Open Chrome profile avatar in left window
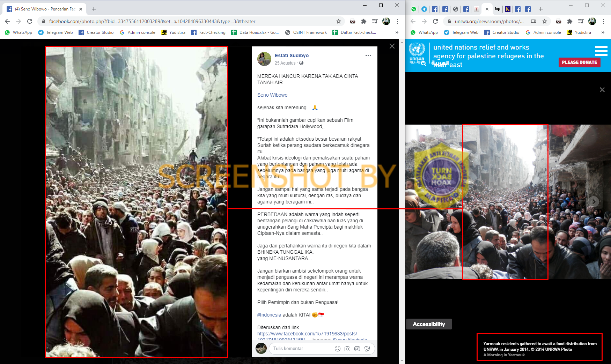611x364 pixels. [x=386, y=21]
